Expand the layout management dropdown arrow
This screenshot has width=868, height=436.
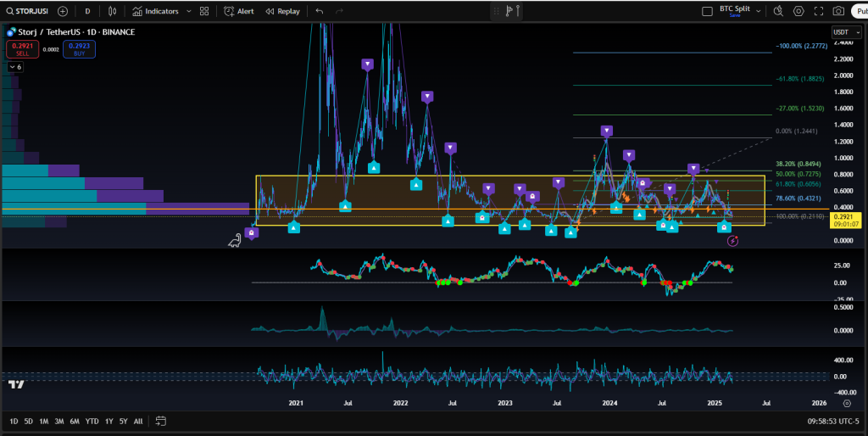[759, 11]
